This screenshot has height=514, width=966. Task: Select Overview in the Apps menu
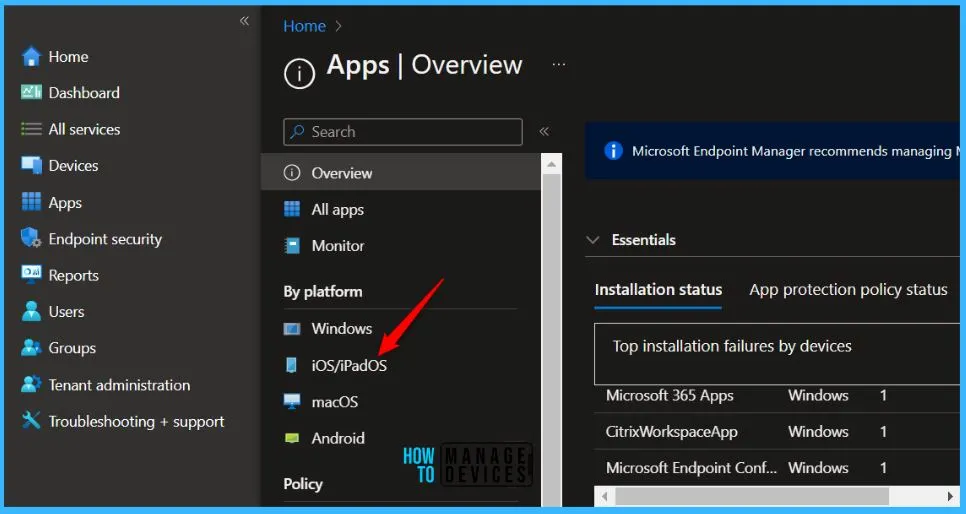pos(400,173)
